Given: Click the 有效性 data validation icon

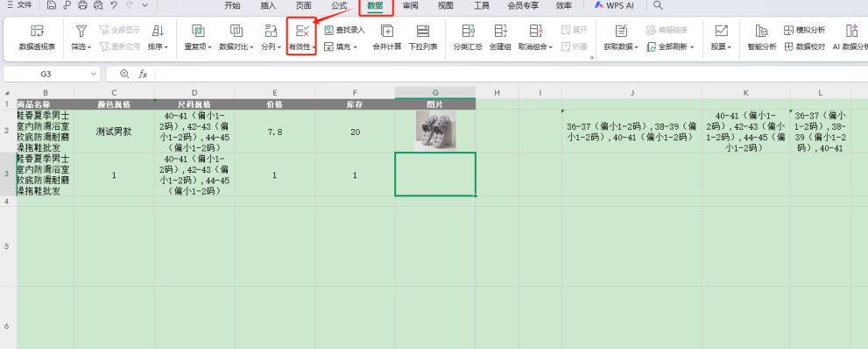Looking at the screenshot, I should [302, 31].
